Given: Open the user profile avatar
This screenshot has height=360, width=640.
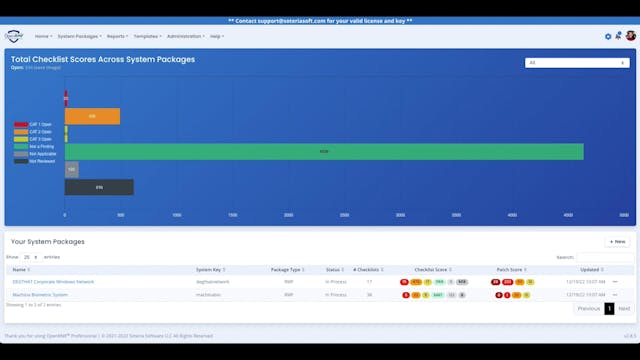Looking at the screenshot, I should 631,36.
